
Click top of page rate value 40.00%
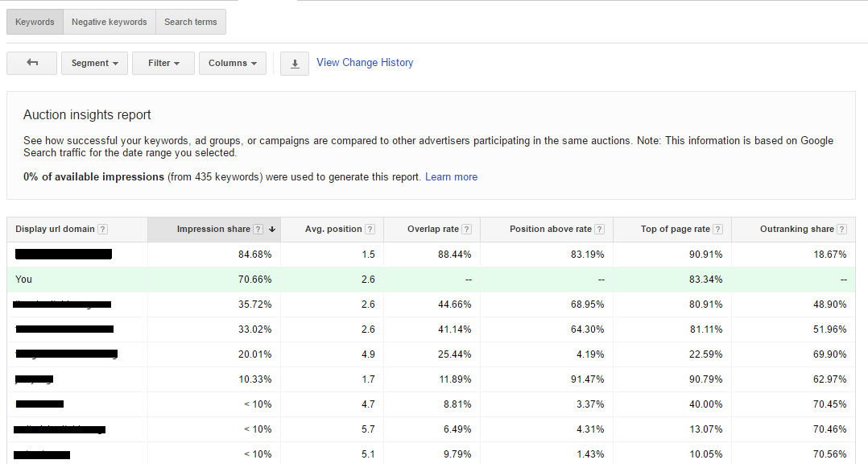tap(706, 404)
